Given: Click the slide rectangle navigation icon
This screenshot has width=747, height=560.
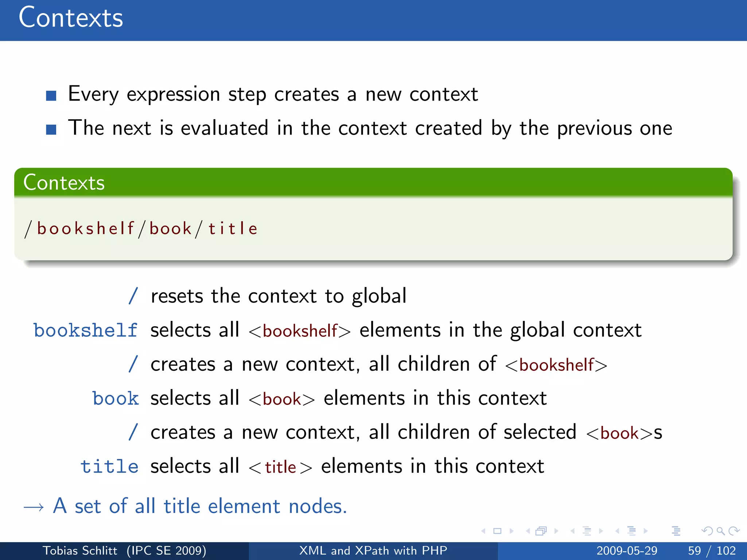Looking at the screenshot, I should [x=497, y=531].
